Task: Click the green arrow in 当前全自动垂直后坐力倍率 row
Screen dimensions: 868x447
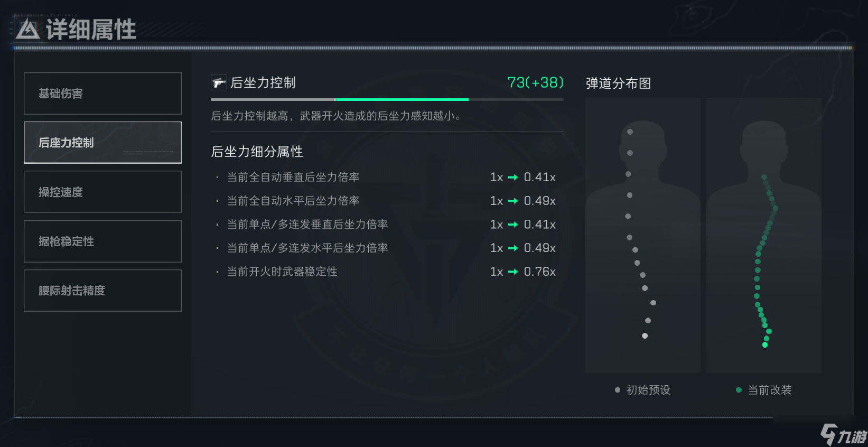Action: (513, 177)
